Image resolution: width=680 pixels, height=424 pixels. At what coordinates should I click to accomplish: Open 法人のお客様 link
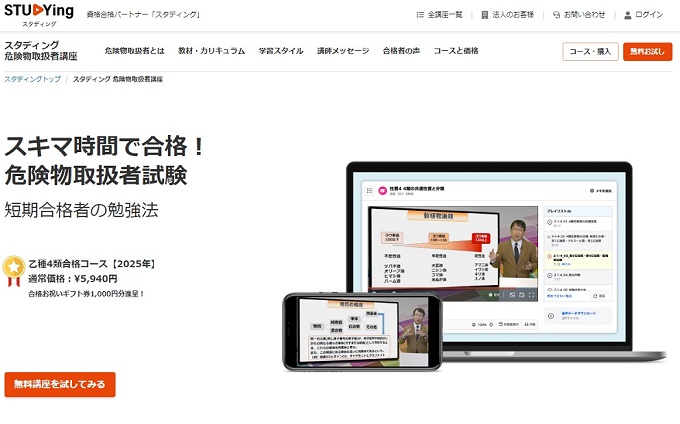pyautogui.click(x=513, y=15)
